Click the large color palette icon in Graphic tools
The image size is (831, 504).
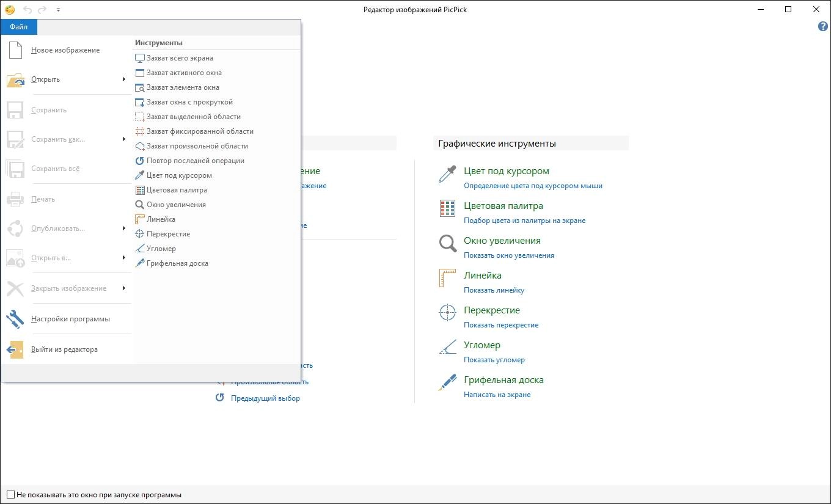[x=447, y=208]
